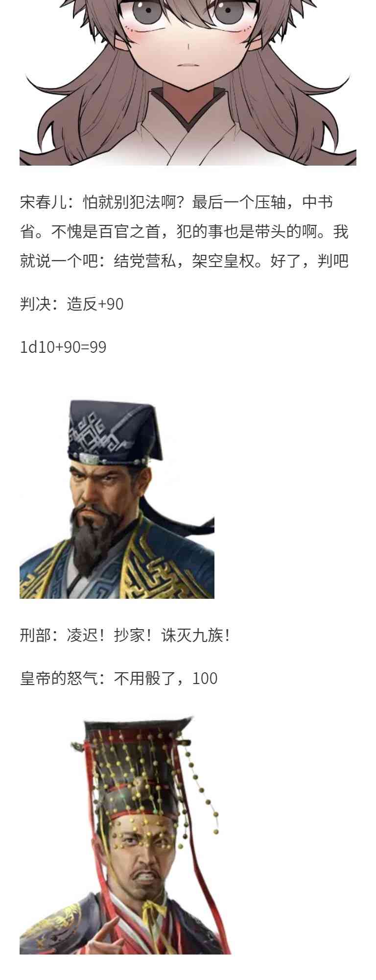Click the line beginning 省。不愧是百官之首

tap(184, 231)
